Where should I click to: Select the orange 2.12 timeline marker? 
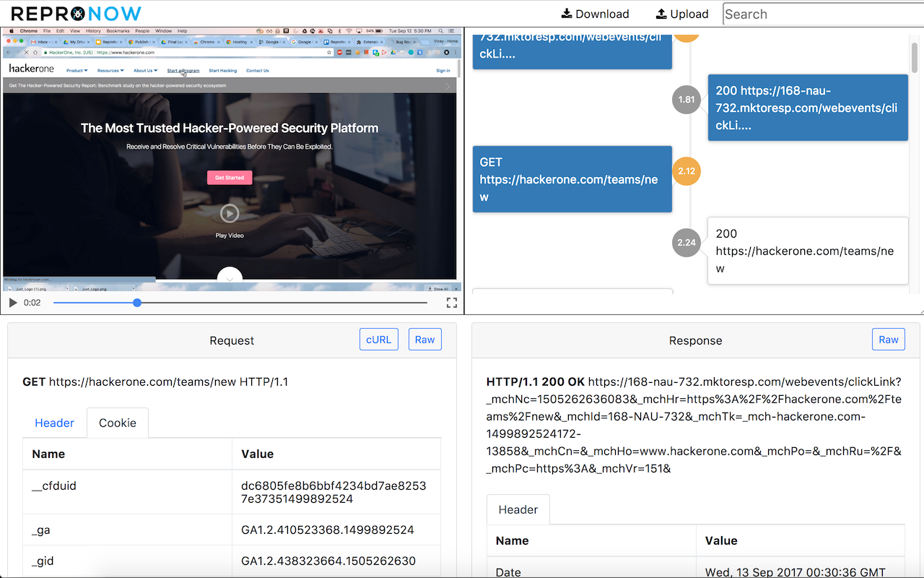point(687,171)
